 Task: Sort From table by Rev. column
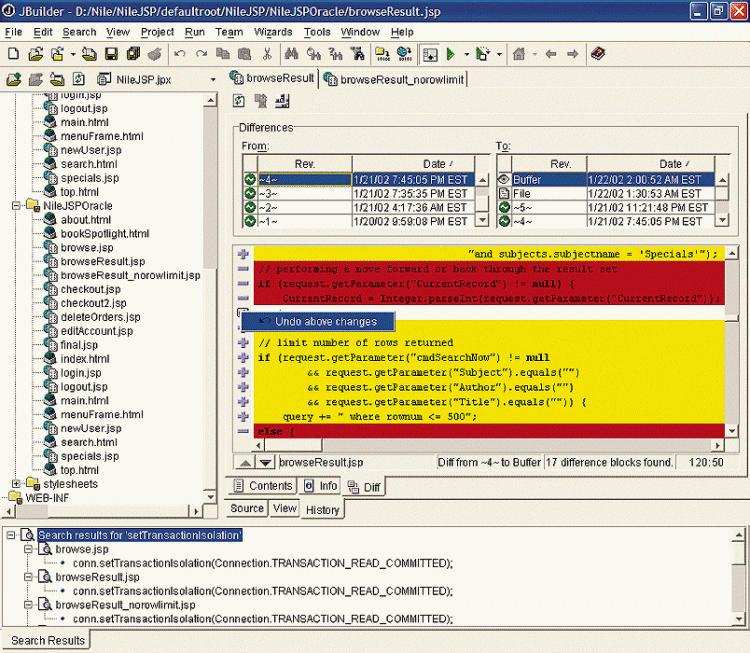[305, 164]
